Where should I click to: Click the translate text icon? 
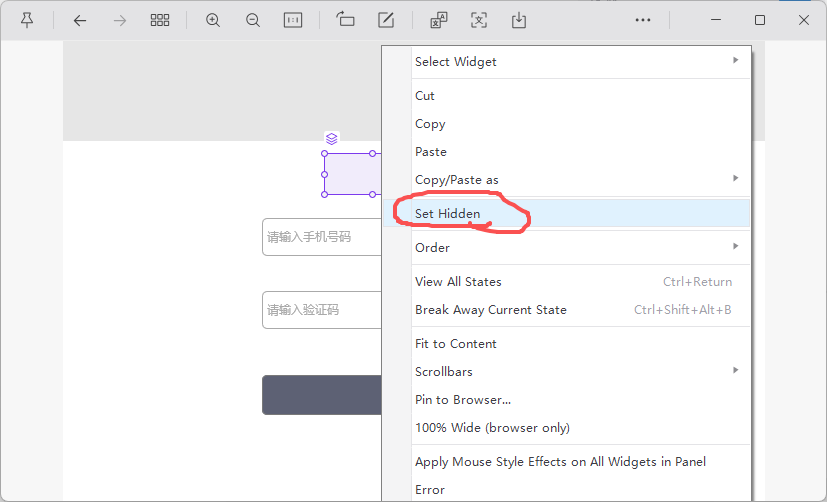[438, 20]
